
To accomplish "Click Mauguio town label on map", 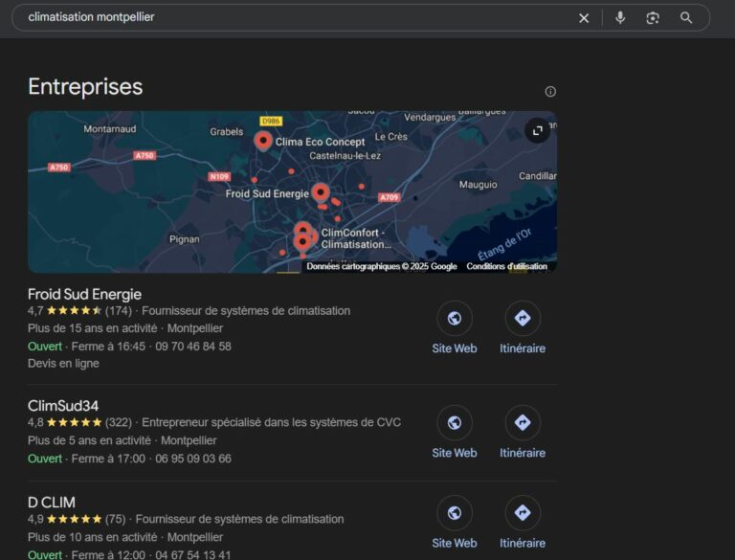I will point(479,185).
